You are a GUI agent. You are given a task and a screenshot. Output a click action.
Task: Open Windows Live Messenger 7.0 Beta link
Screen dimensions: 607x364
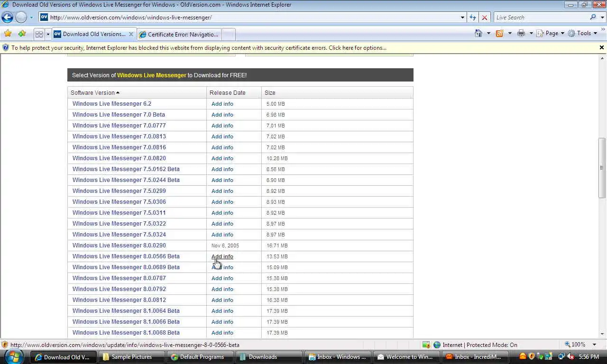click(x=119, y=115)
